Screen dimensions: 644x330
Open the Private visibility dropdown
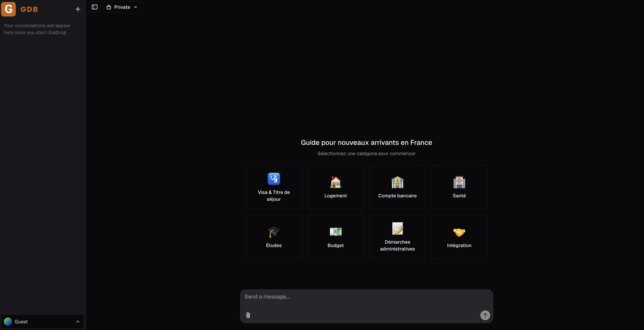(122, 7)
